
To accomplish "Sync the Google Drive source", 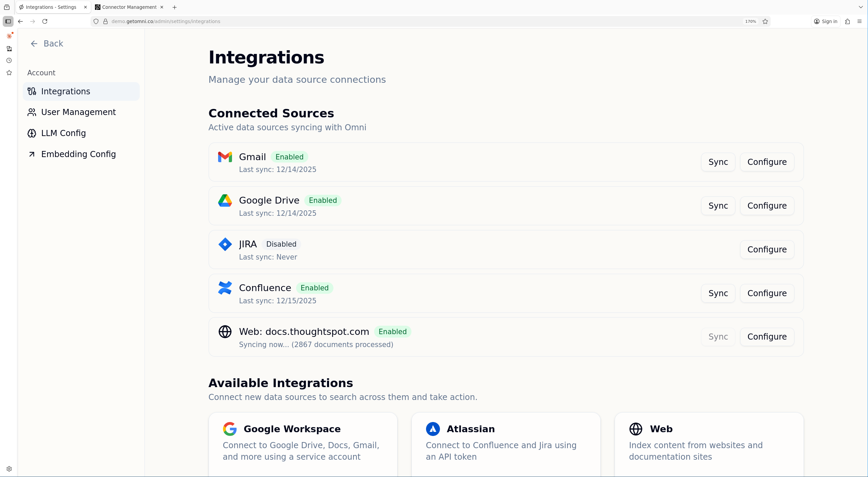I will 718,206.
